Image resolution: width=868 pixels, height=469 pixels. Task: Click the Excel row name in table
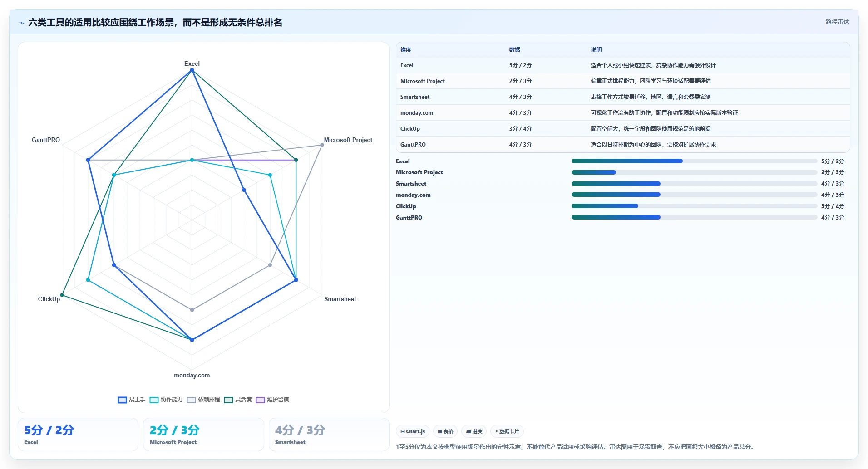pos(407,65)
